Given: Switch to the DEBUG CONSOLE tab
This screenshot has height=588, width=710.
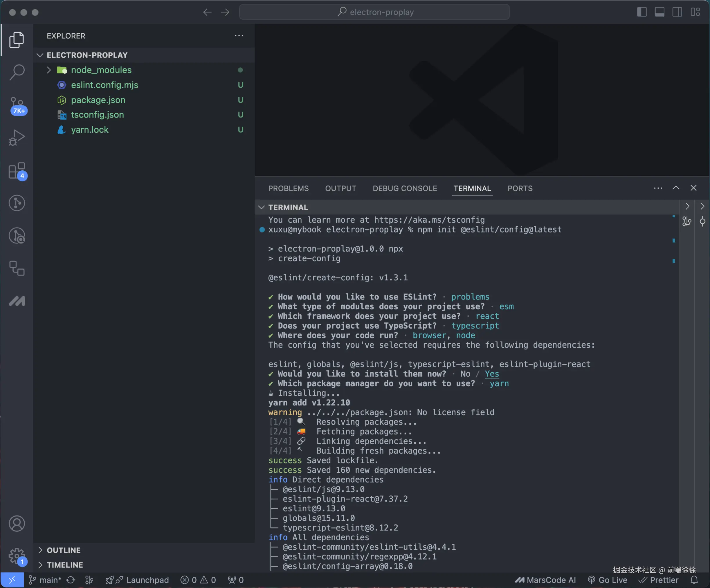Looking at the screenshot, I should point(405,188).
